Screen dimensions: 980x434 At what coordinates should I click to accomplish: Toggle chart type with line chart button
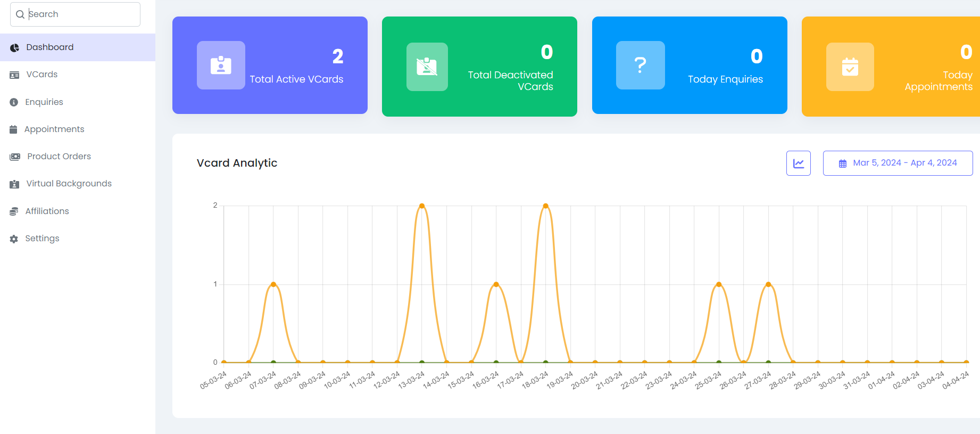(x=798, y=163)
